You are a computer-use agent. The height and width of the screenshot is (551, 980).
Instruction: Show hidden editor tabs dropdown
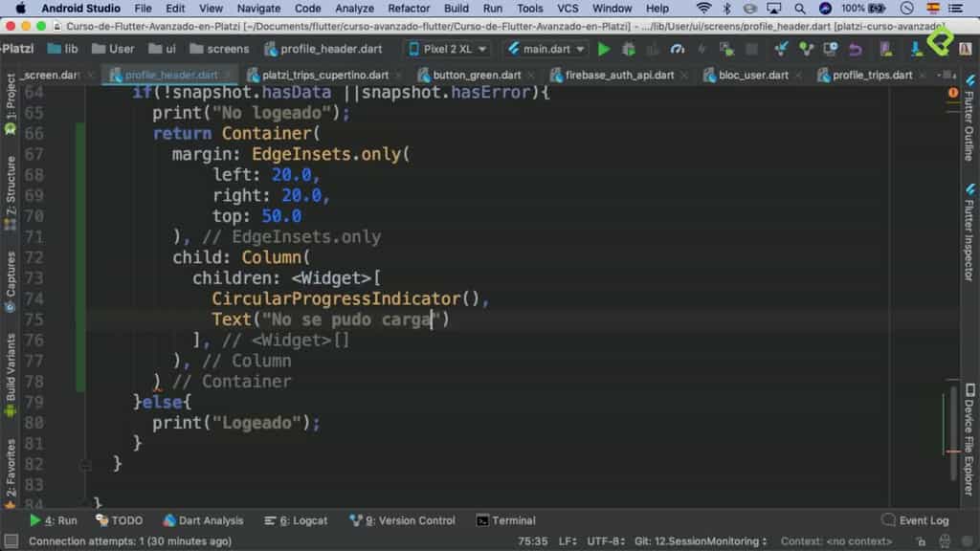click(x=947, y=75)
